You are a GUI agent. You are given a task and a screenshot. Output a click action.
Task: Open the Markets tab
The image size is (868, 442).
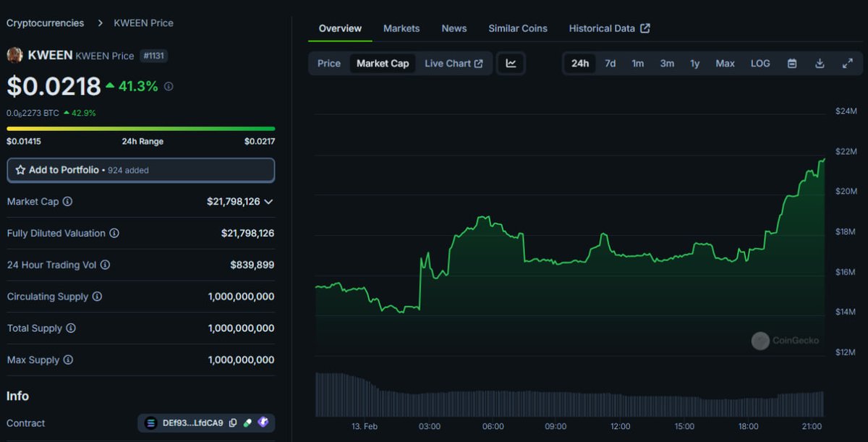(401, 28)
